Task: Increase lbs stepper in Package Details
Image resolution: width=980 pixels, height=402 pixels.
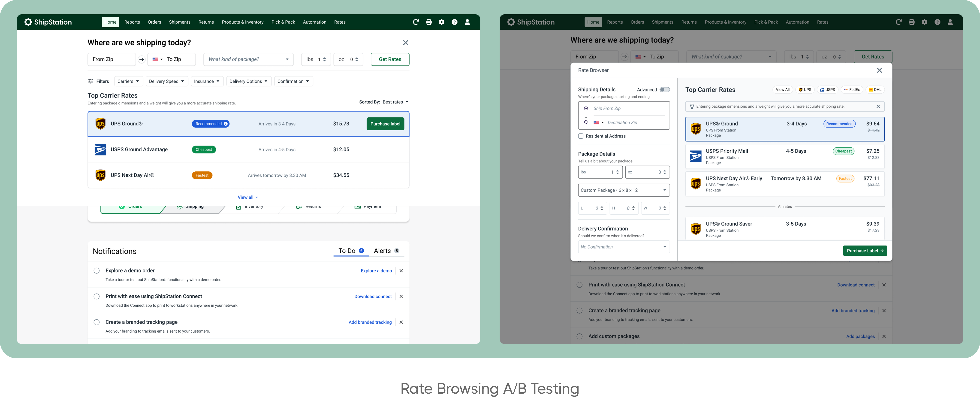Action: (618, 171)
